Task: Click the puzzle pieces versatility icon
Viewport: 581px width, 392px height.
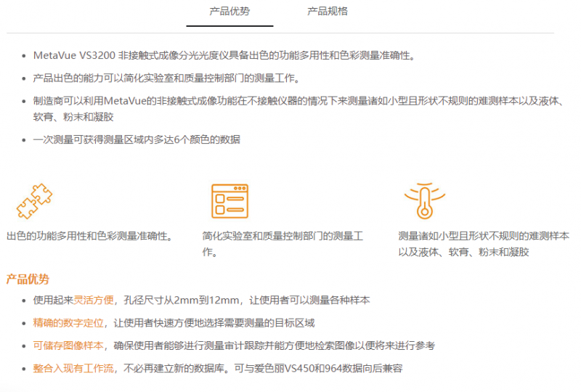Action: pos(34,201)
